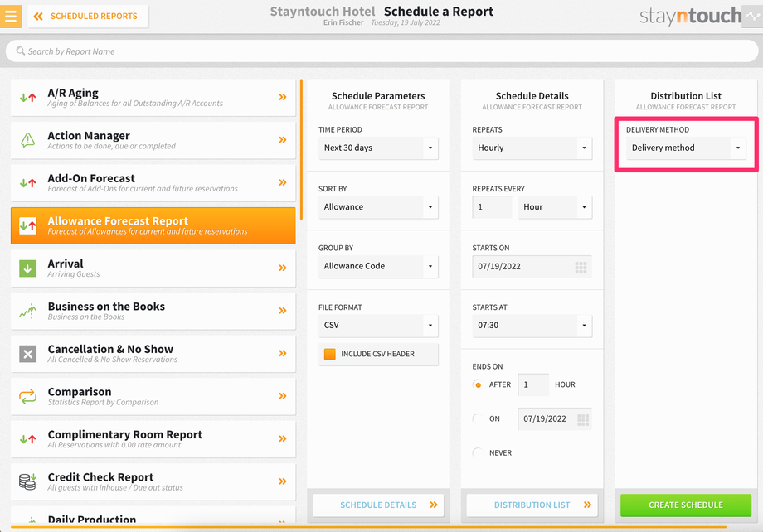Click the Complimentary Room Report arrows icon

coord(27,439)
